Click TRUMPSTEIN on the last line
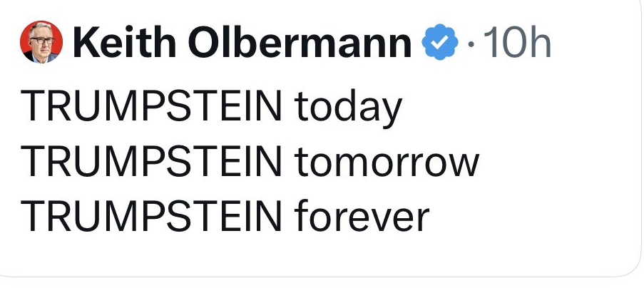 click(151, 217)
